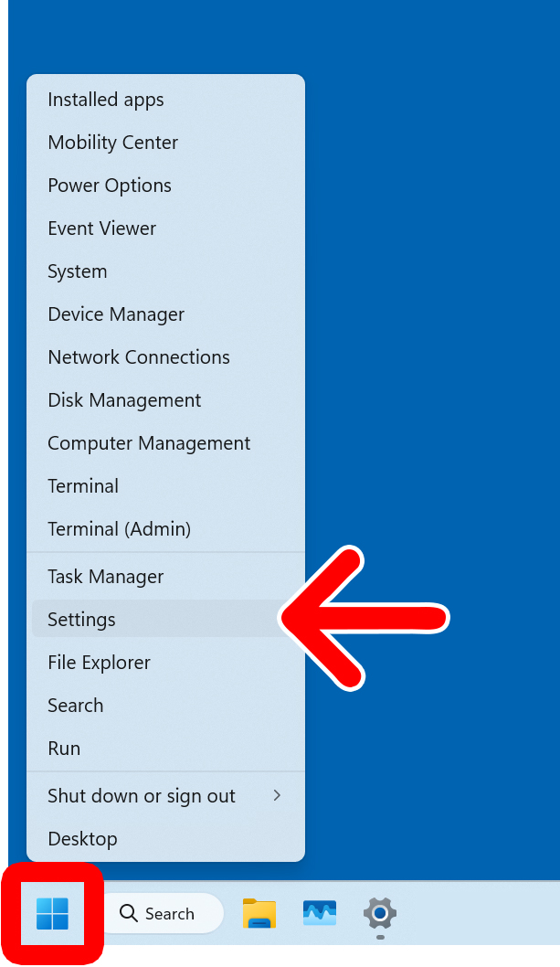Select Network Connections

click(x=139, y=357)
